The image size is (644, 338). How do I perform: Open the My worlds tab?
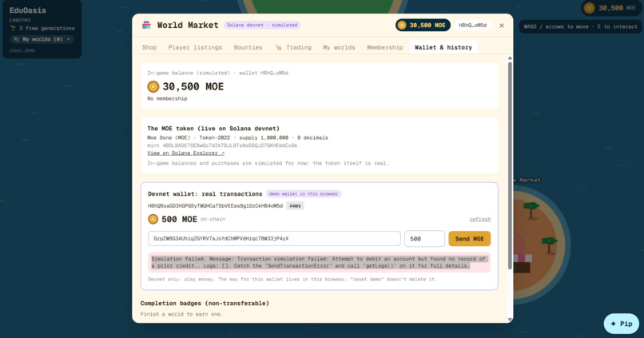tap(339, 48)
